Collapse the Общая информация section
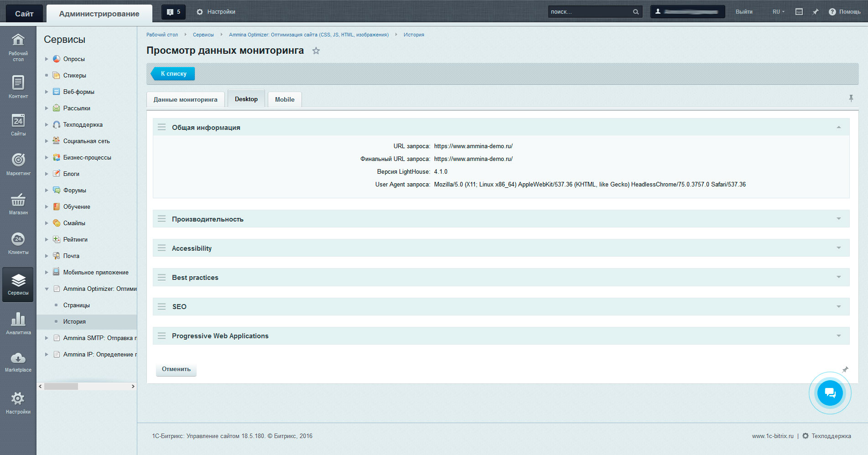 [838, 128]
